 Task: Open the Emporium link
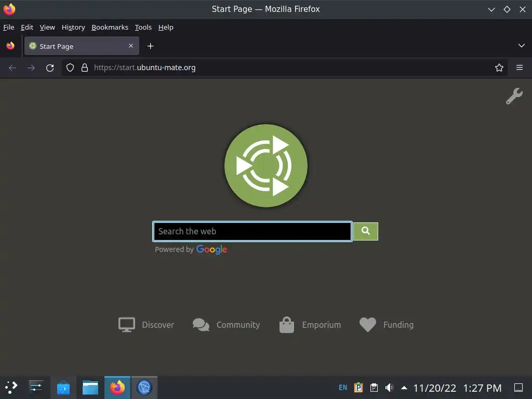tap(310, 325)
